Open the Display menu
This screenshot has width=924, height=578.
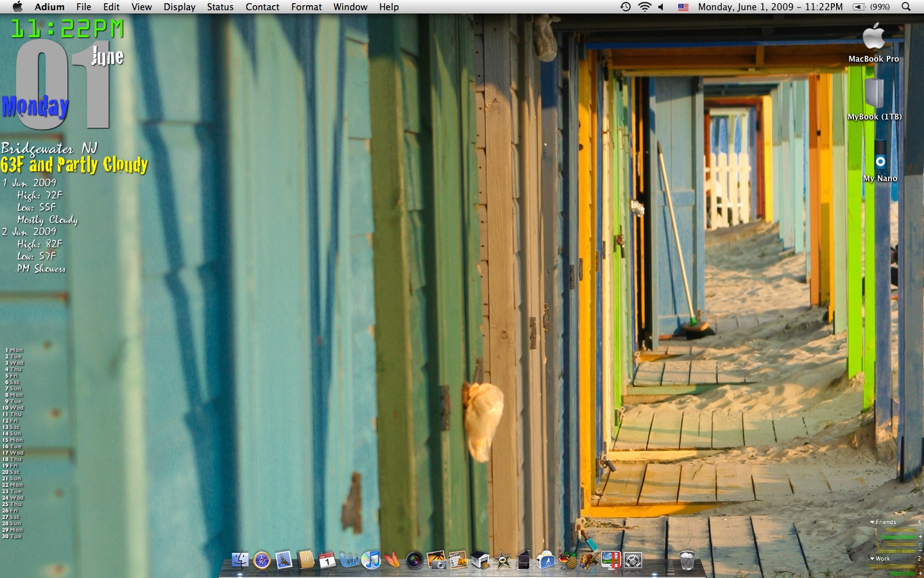click(x=179, y=6)
